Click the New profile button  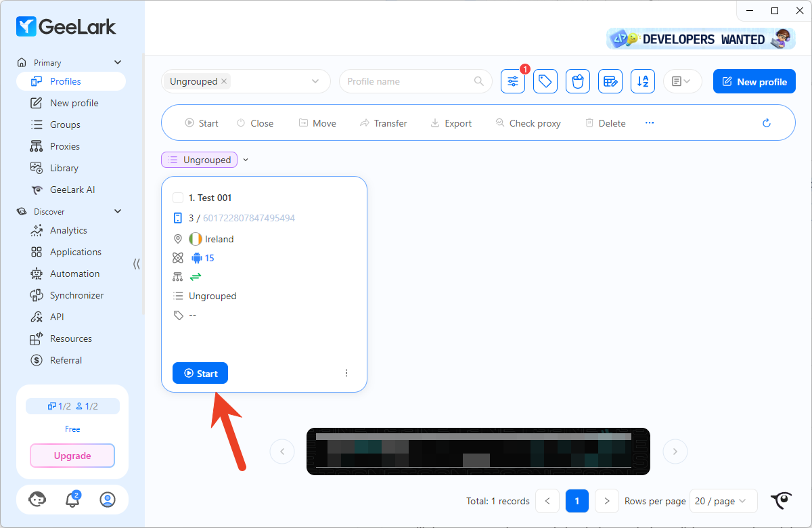(754, 82)
